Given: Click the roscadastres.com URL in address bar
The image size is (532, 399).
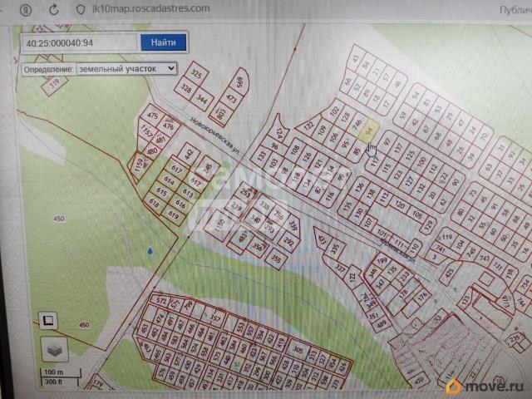Looking at the screenshot, I should point(150,8).
